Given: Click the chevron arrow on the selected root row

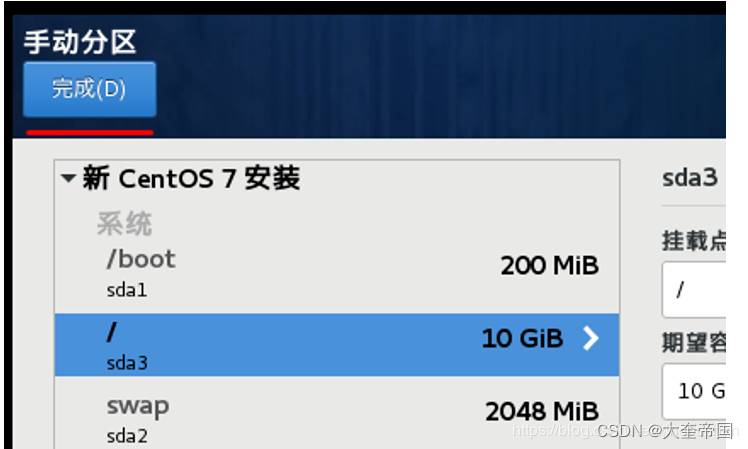Looking at the screenshot, I should pyautogui.click(x=590, y=339).
